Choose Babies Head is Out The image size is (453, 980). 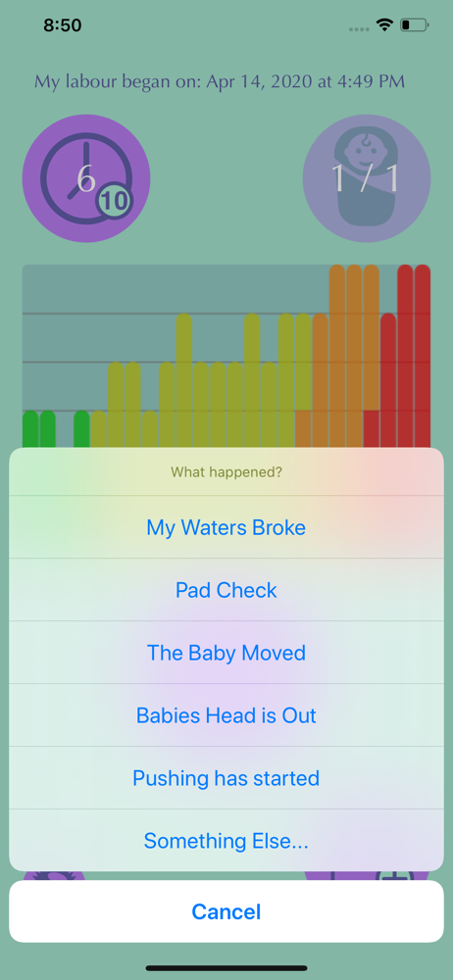coord(226,715)
